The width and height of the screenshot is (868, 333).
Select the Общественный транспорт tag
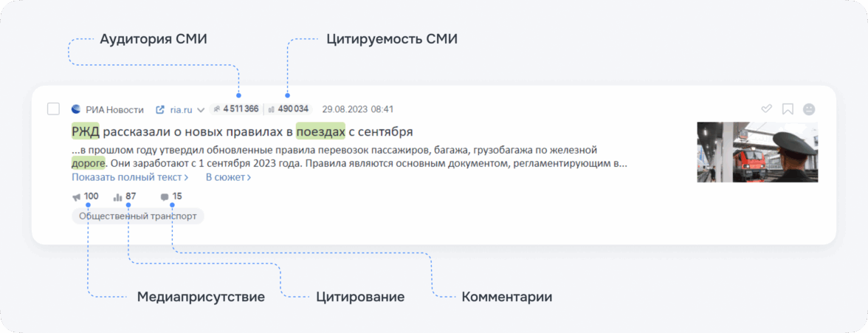pos(137,216)
